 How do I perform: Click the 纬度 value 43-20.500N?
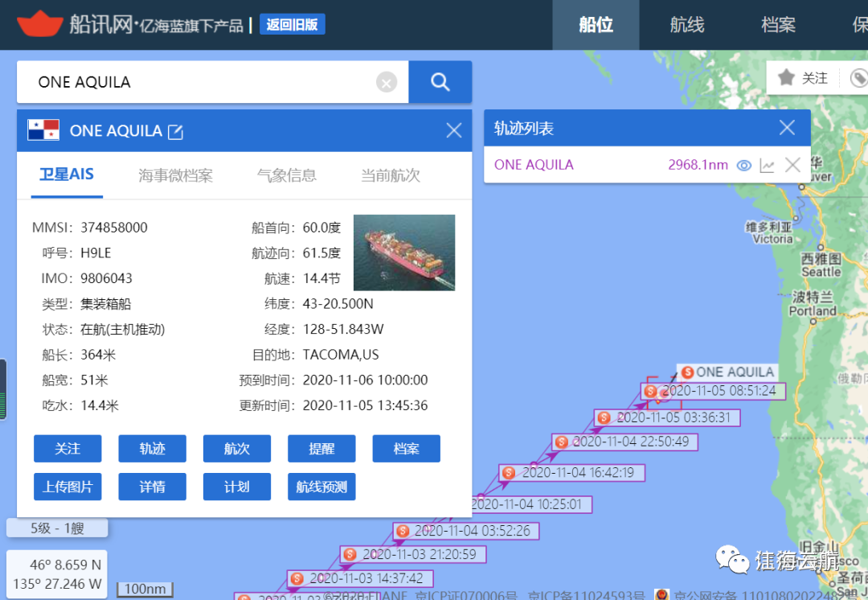tap(338, 303)
